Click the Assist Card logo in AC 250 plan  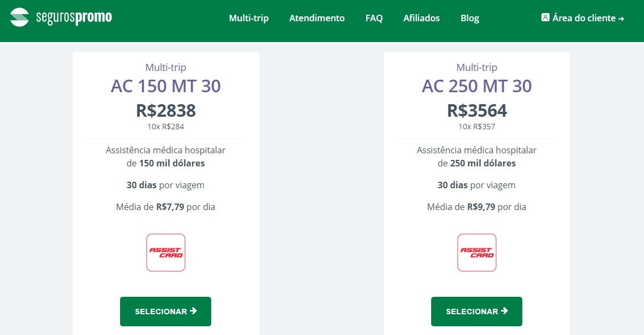click(477, 253)
